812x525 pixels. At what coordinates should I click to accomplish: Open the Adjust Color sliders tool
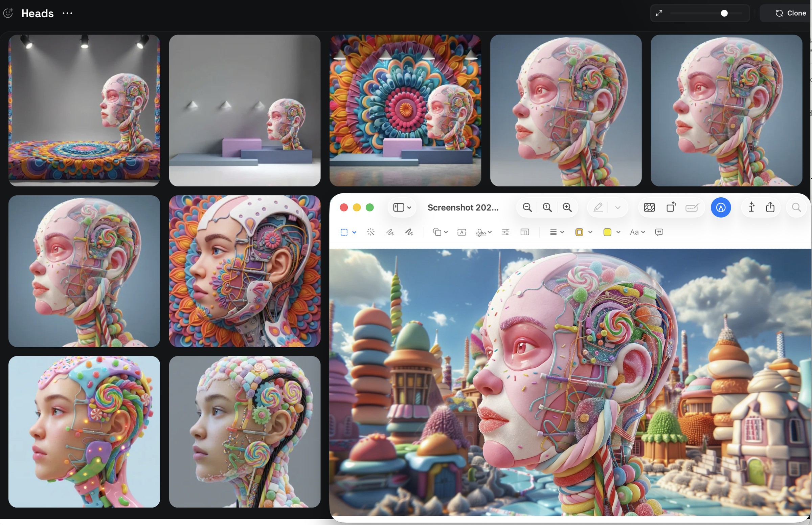tap(506, 232)
